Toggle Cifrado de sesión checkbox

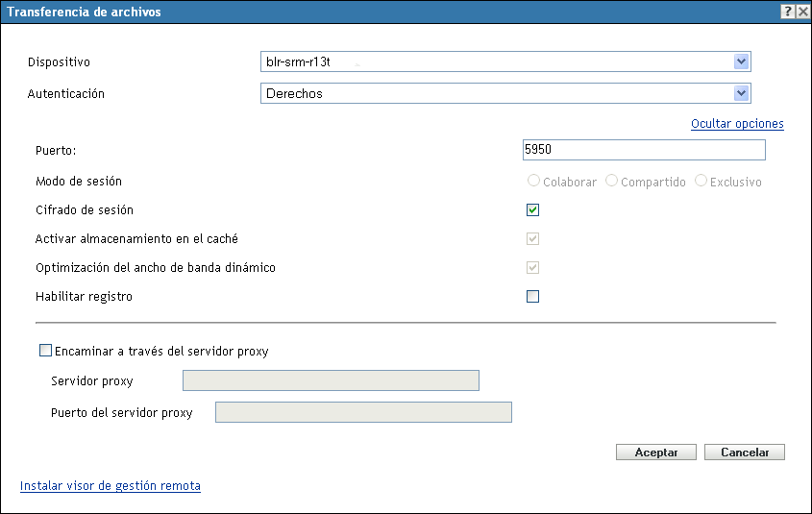532,210
